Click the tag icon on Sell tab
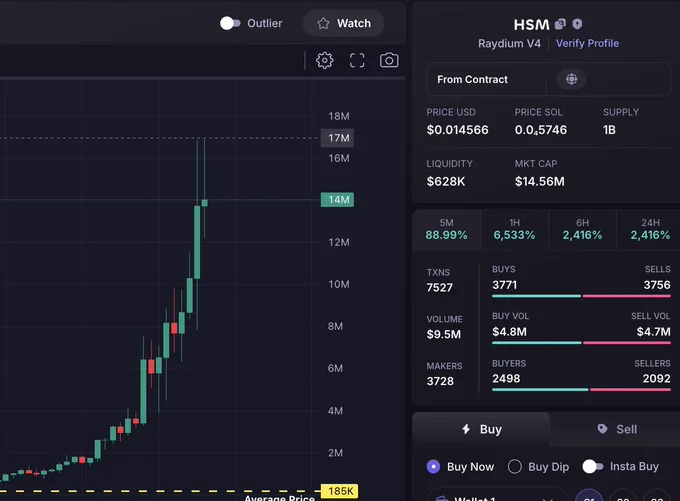The image size is (680, 501). (602, 429)
